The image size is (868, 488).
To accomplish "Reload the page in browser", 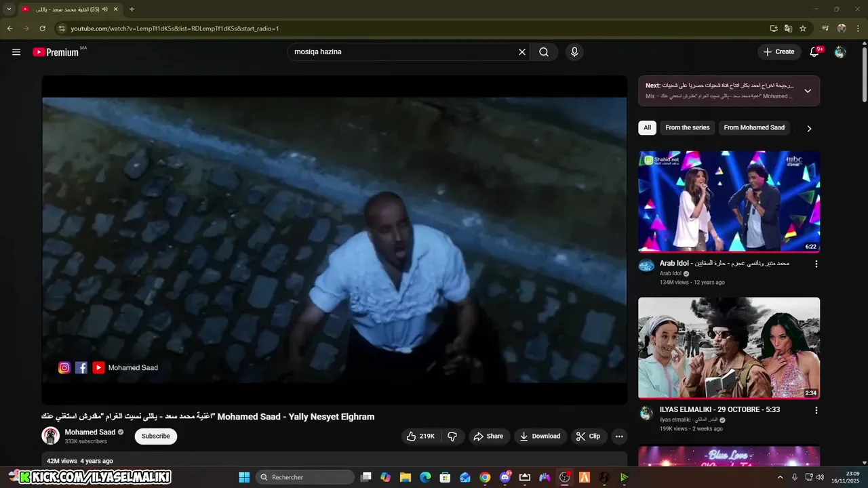I will click(x=42, y=28).
